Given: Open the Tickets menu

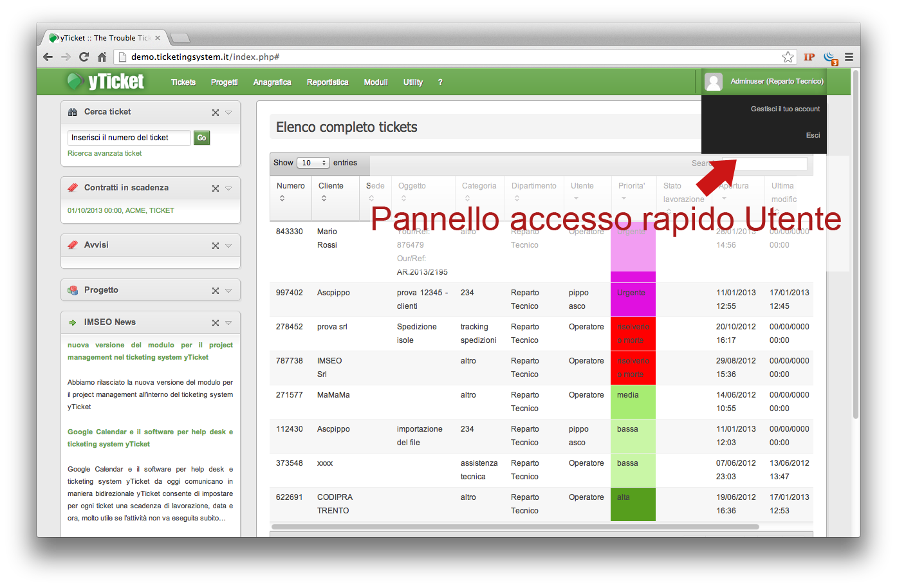Looking at the screenshot, I should 183,82.
